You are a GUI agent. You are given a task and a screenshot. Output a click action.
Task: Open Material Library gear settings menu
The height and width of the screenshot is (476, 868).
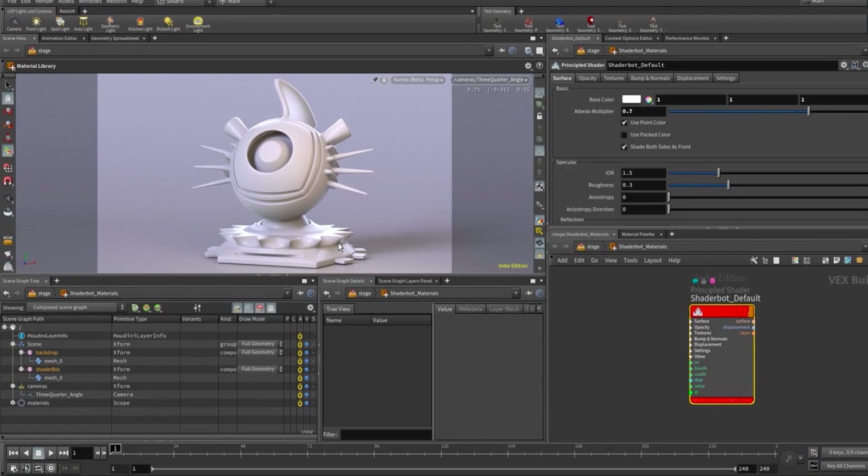(528, 65)
